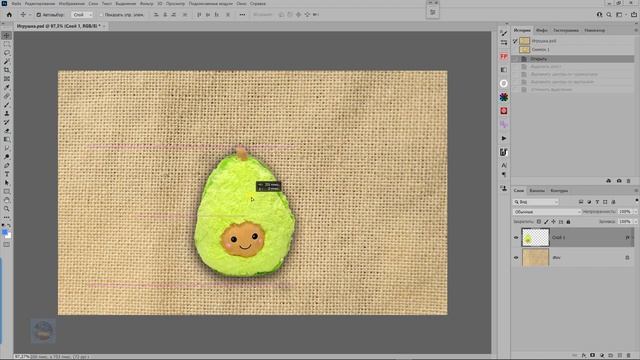Select the Pen tool

point(7,165)
